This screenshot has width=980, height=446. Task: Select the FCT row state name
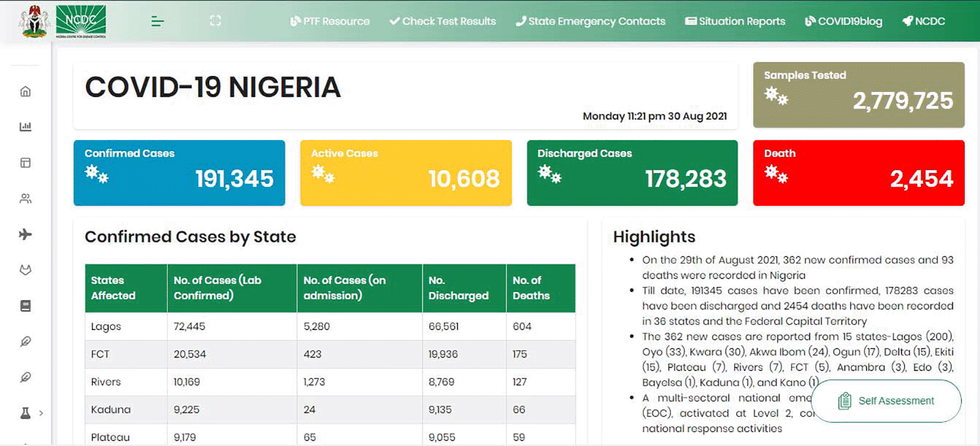100,354
